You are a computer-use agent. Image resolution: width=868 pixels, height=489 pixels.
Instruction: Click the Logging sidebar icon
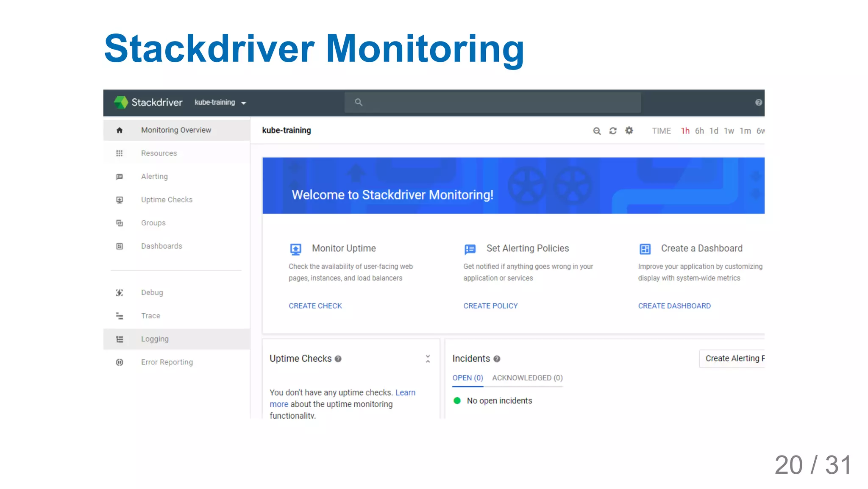pos(120,339)
